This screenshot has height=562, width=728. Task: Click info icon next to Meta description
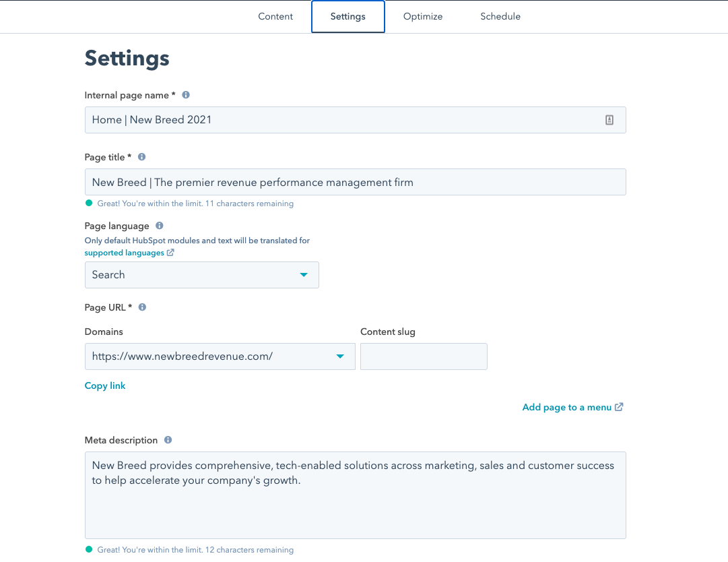click(x=168, y=440)
